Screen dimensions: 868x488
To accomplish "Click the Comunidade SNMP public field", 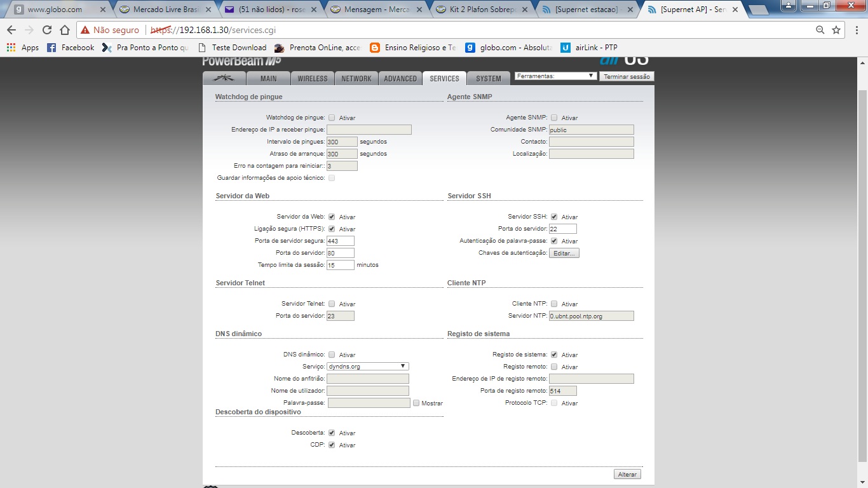I will point(592,130).
